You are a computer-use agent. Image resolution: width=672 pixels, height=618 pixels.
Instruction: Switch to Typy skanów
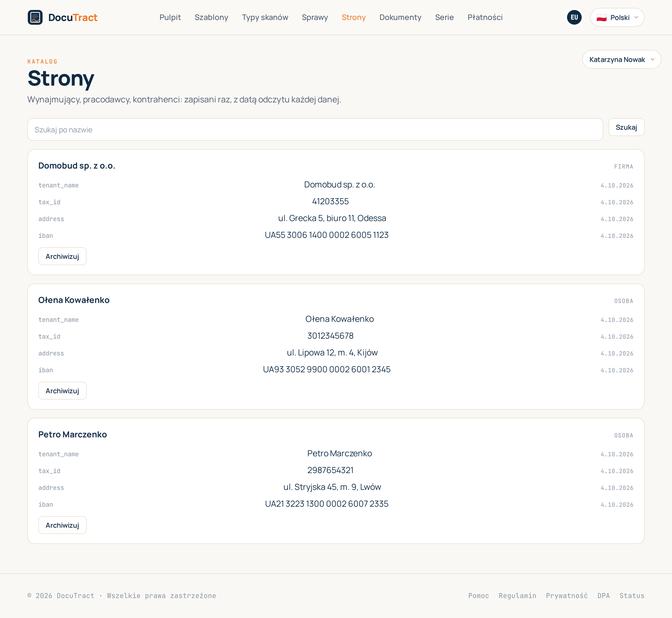point(265,17)
